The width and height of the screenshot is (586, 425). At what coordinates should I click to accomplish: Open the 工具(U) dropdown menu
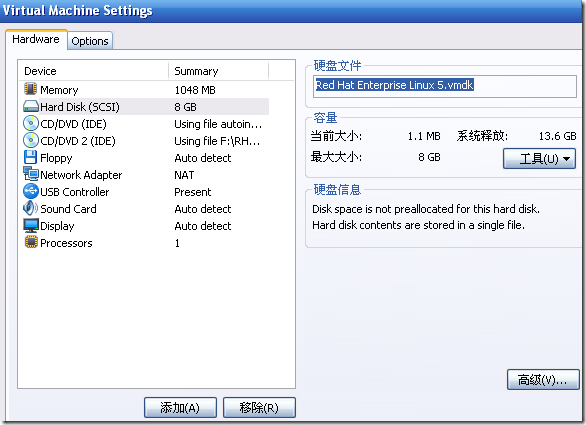[539, 158]
